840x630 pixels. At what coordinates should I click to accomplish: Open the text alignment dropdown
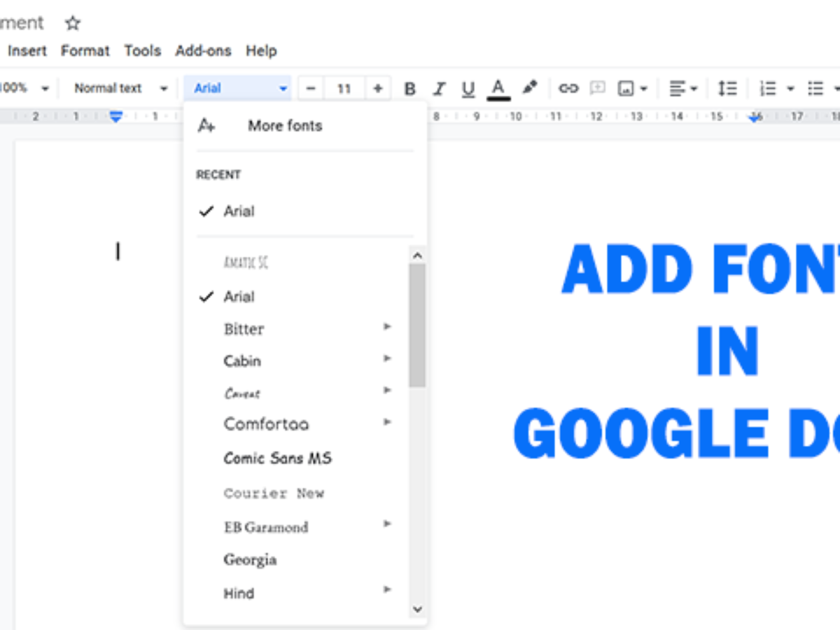tap(683, 89)
